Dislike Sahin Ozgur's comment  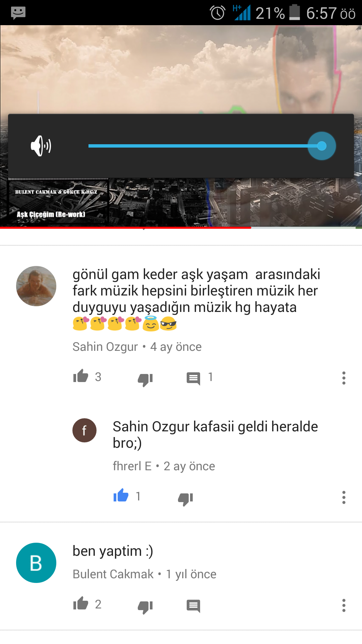[145, 380]
